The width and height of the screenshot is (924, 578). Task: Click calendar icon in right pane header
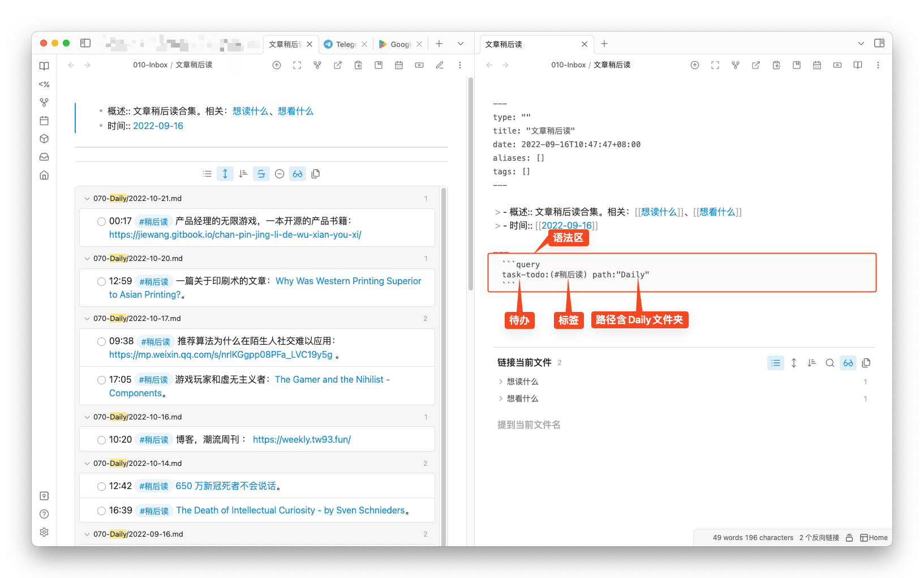(x=817, y=65)
